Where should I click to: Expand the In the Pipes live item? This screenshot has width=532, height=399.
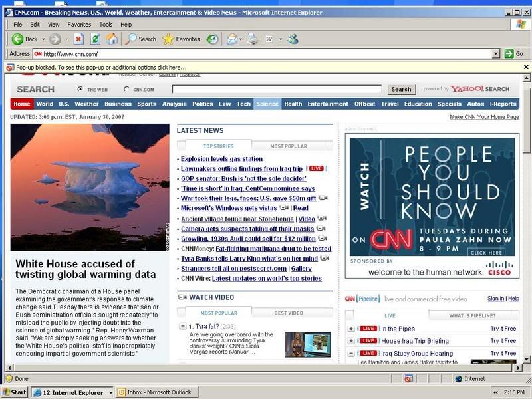pos(351,329)
